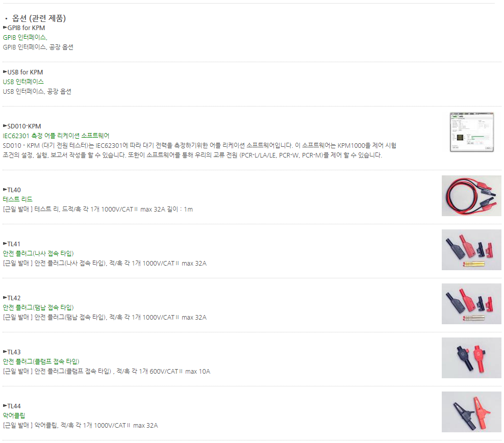Click the arrow marker before GPIB for KPM
The image size is (504, 443).
5,28
